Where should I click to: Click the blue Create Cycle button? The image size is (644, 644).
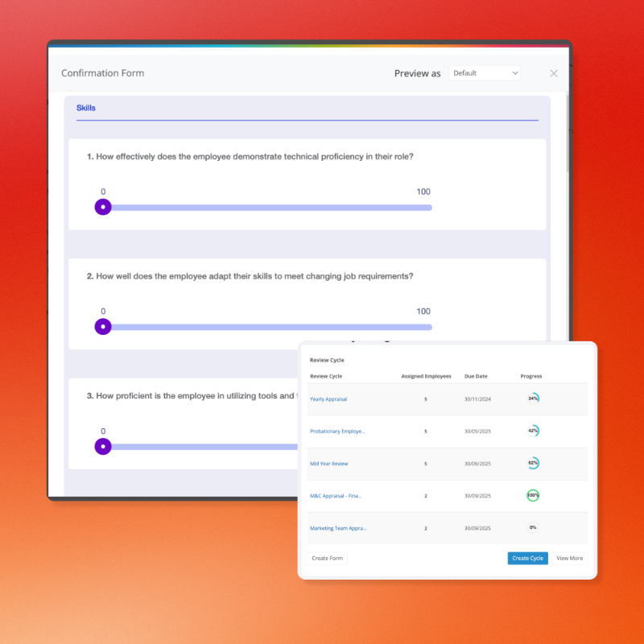point(528,558)
